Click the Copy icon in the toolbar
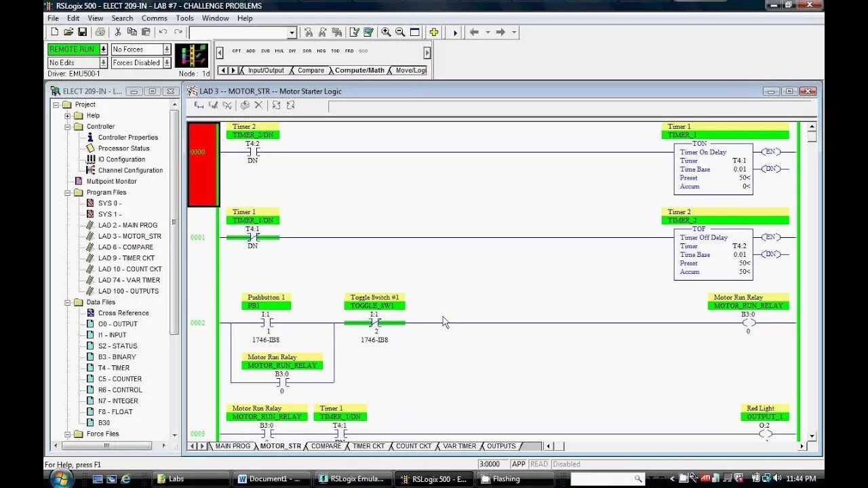This screenshot has width=868, height=488. (x=132, y=32)
